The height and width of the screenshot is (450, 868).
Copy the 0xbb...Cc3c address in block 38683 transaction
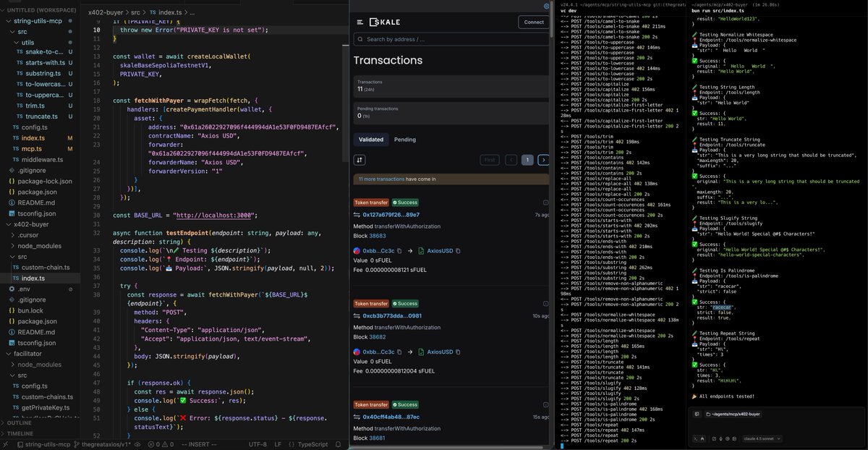coord(399,250)
